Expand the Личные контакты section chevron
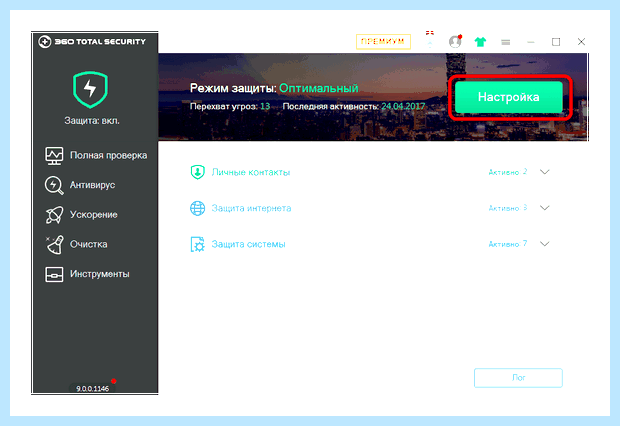 pos(545,172)
